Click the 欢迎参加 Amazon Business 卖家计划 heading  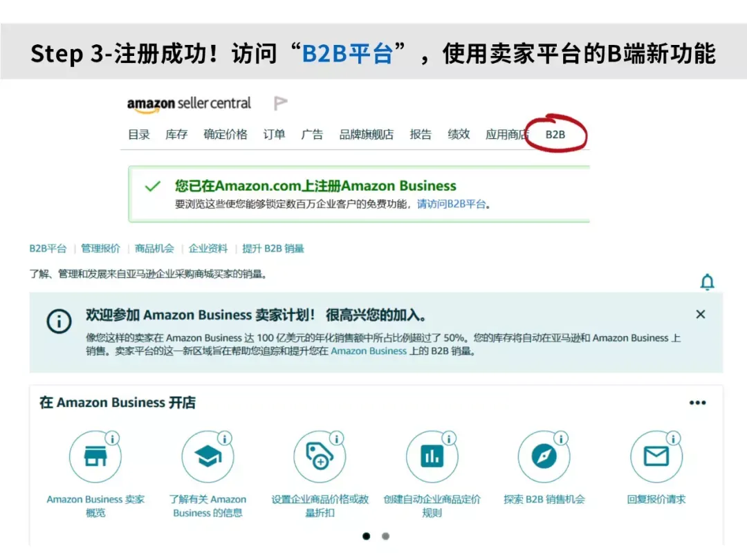256,315
